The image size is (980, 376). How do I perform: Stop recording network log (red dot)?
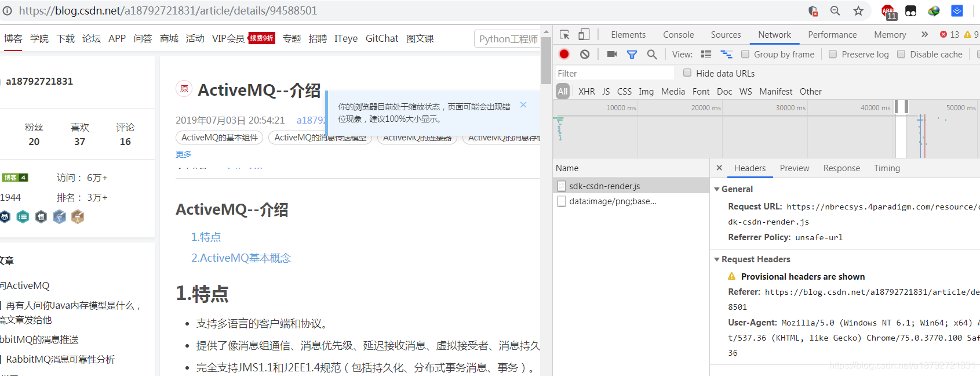pos(564,54)
